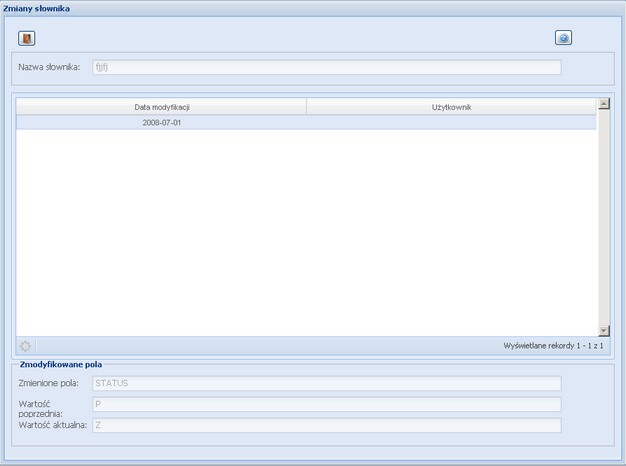Select the 2008-07-01 row in the grid
626x466 pixels.
tap(162, 123)
